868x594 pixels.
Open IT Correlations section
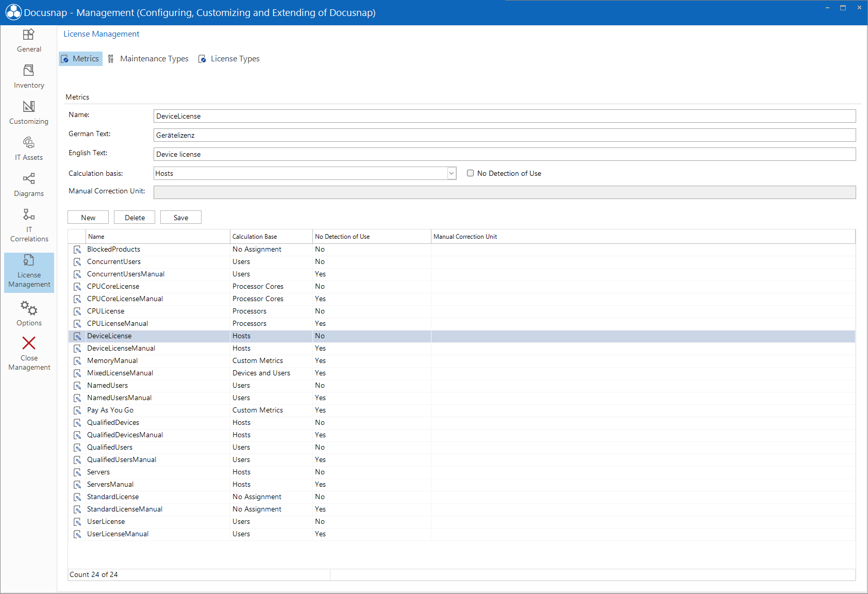click(x=29, y=225)
